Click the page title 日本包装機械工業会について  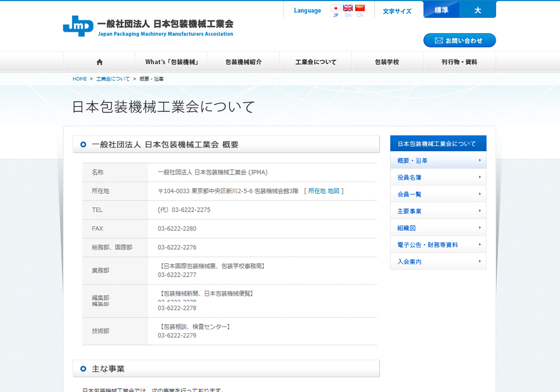[x=164, y=107]
